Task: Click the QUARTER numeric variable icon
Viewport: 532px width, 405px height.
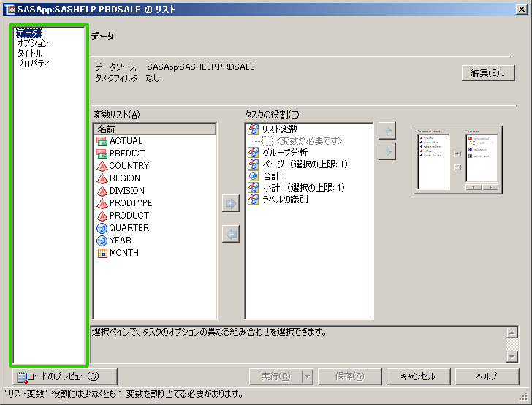Action: coord(102,228)
